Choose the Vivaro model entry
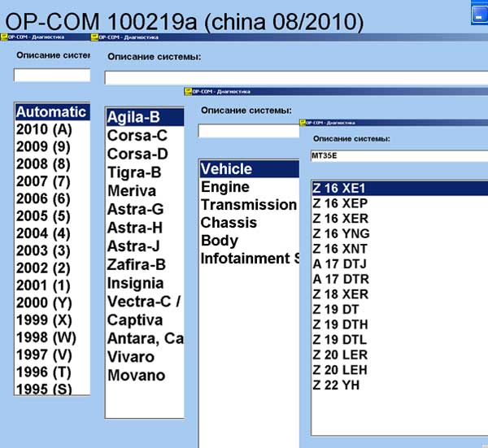The image size is (488, 448). [x=130, y=357]
